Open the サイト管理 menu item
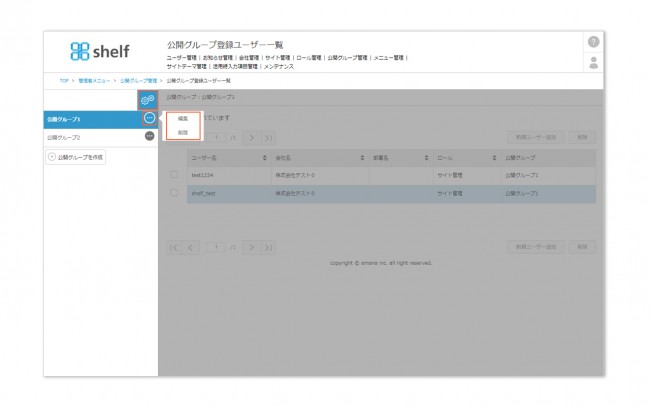 tap(277, 58)
